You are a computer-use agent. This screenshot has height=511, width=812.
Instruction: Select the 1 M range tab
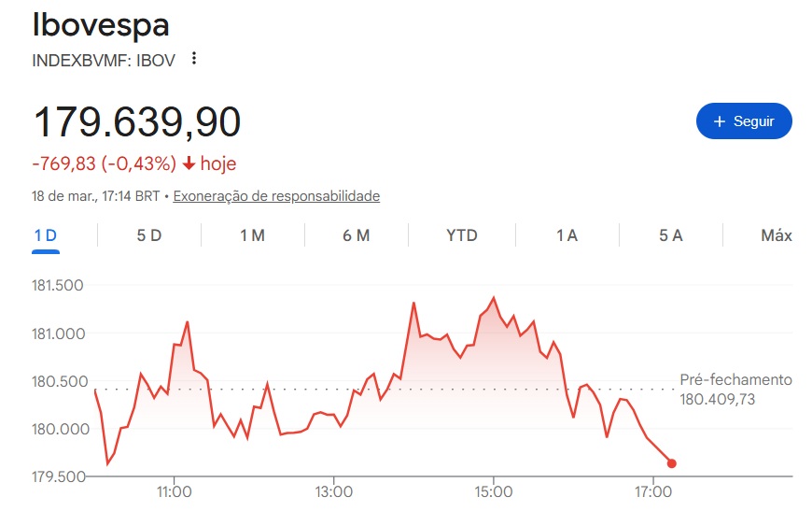tap(252, 235)
